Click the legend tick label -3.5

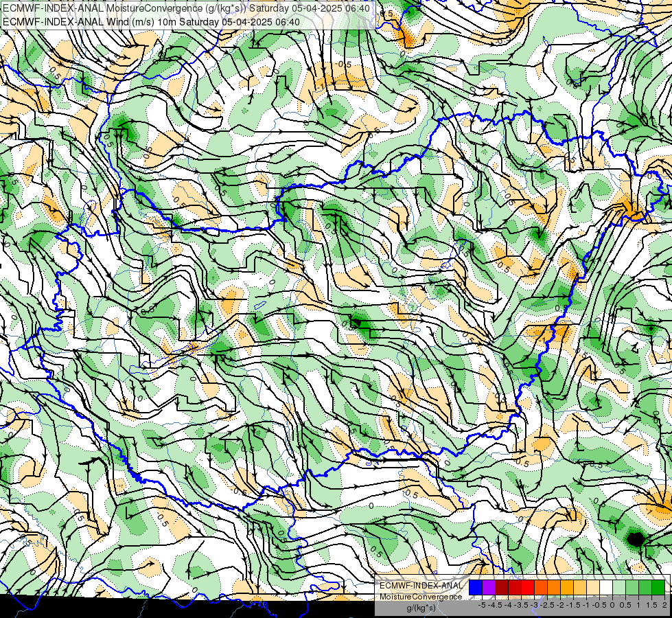click(x=521, y=605)
